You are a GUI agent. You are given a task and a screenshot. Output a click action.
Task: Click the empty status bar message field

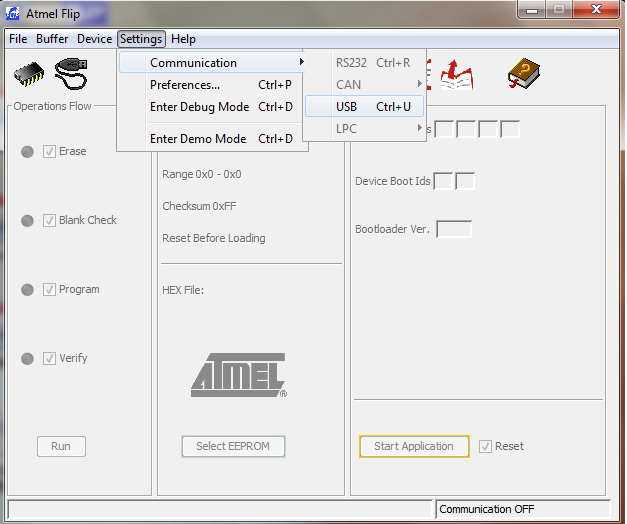point(220,510)
